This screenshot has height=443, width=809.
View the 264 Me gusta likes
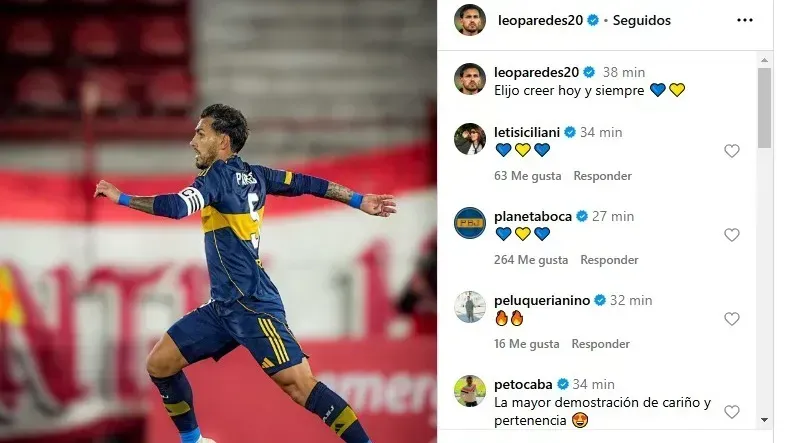(x=531, y=260)
